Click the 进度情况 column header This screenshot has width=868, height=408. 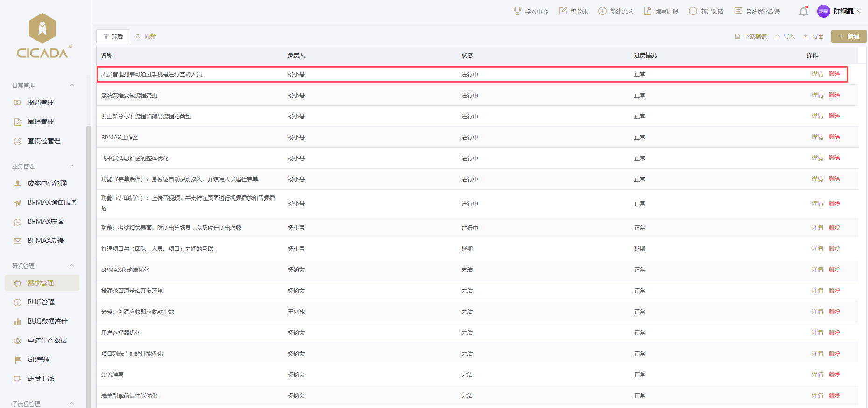[x=645, y=55]
